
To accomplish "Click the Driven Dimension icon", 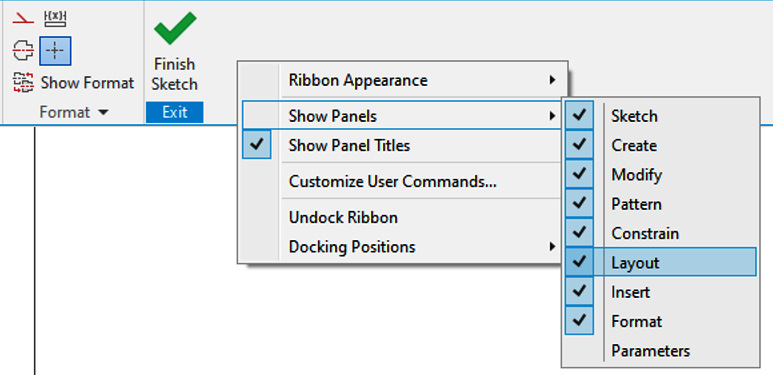I will [x=55, y=19].
